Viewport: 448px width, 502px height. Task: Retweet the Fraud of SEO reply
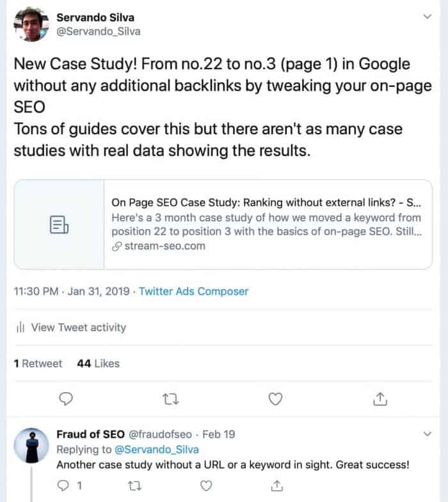[x=134, y=486]
